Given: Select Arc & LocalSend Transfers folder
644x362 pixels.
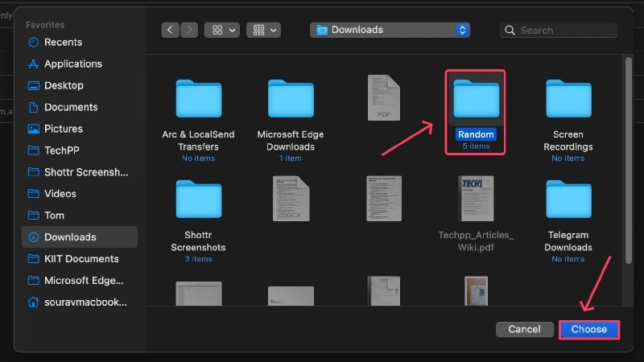Looking at the screenshot, I should pyautogui.click(x=198, y=99).
